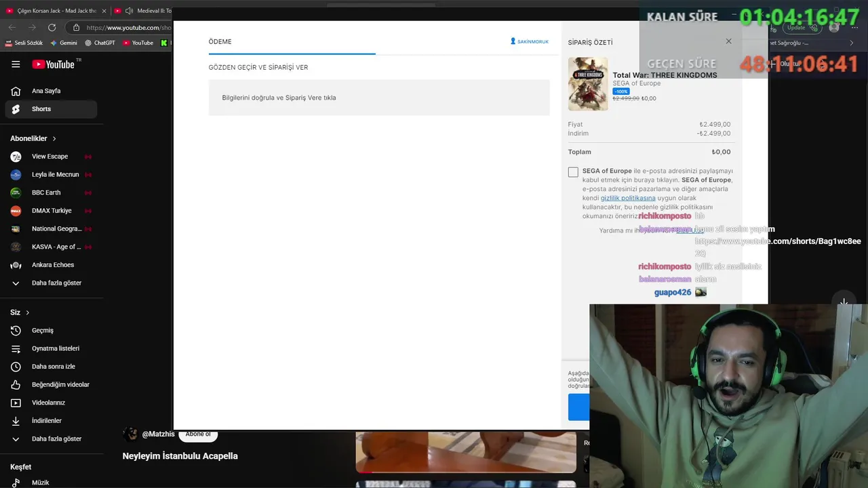Open the @Matzhis channel avatar
Screen dimensions: 868x488
(x=130, y=434)
